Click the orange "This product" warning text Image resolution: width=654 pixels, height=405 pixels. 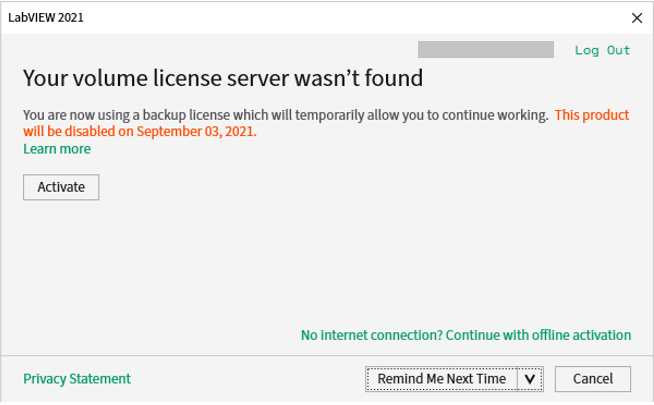point(592,115)
